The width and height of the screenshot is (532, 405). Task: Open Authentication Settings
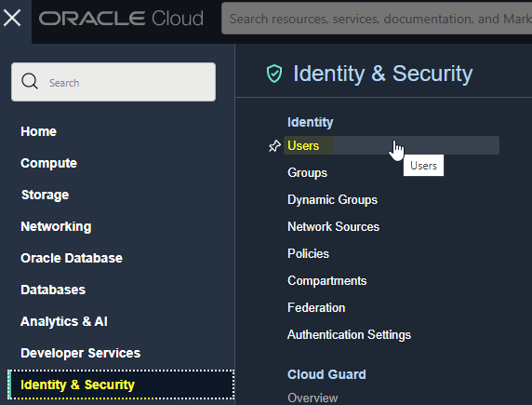click(349, 334)
